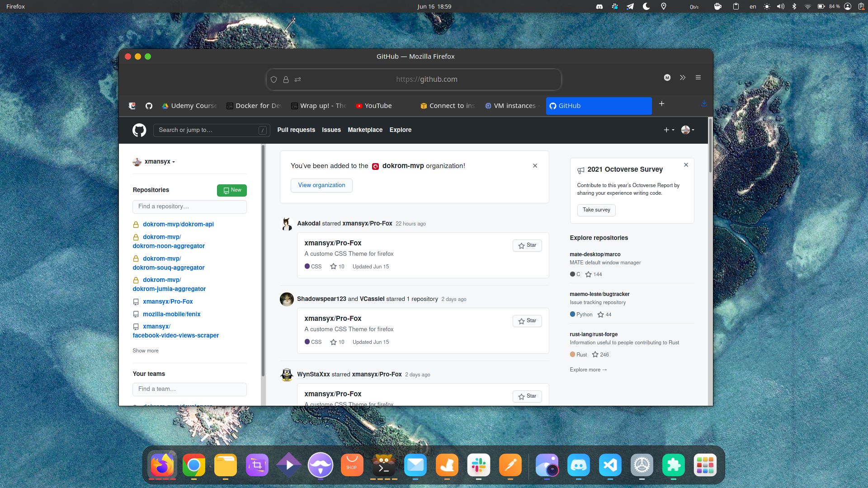Click Take survey in the Octoverse panel

(596, 210)
